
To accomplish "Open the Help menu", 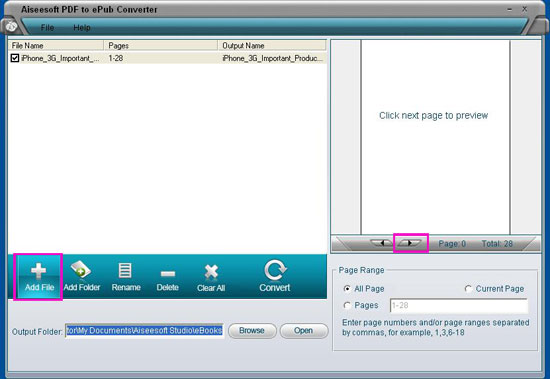I will click(x=82, y=27).
